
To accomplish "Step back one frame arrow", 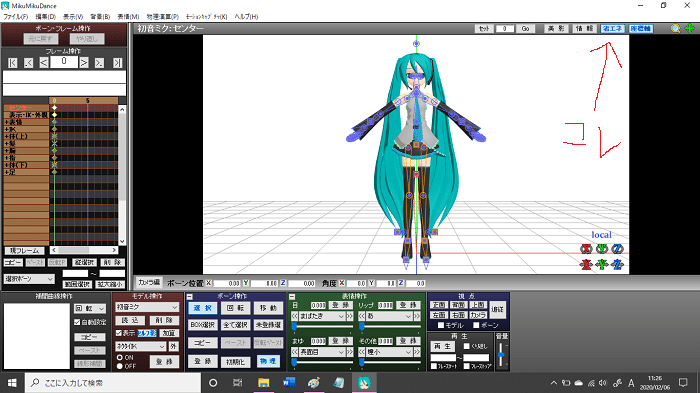I will [x=44, y=63].
